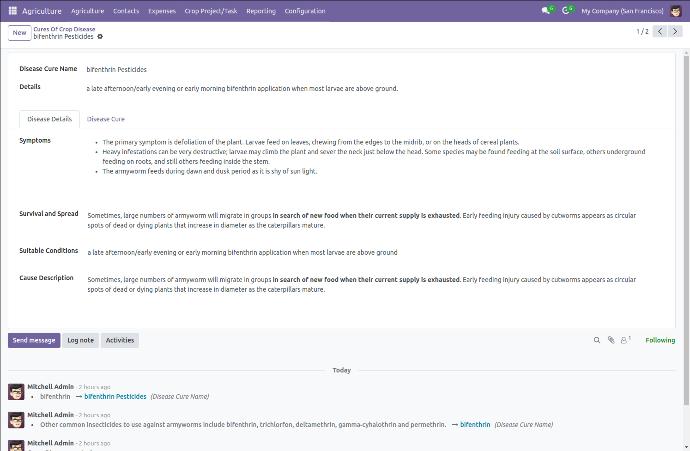Screen dimensions: 690x451
Task: Go to previous record arrow
Action: click(x=662, y=32)
